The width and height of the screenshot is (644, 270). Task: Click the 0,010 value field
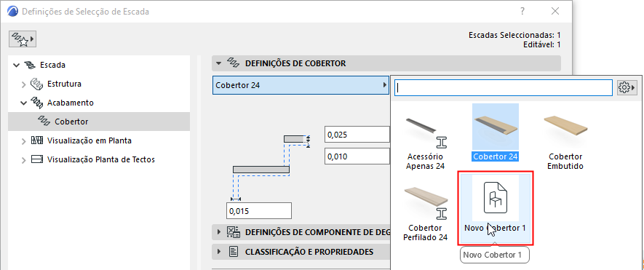[357, 156]
